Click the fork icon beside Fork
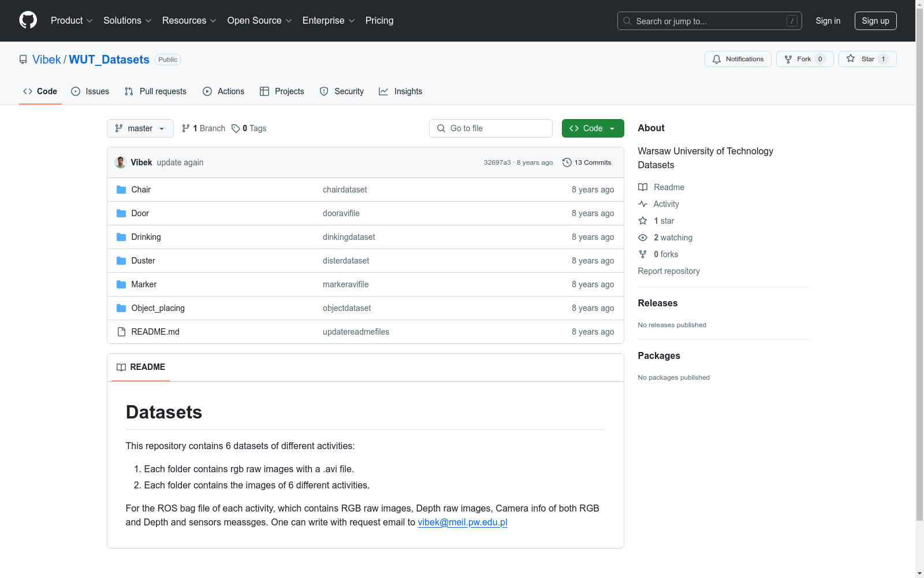Image resolution: width=924 pixels, height=578 pixels. click(x=788, y=59)
